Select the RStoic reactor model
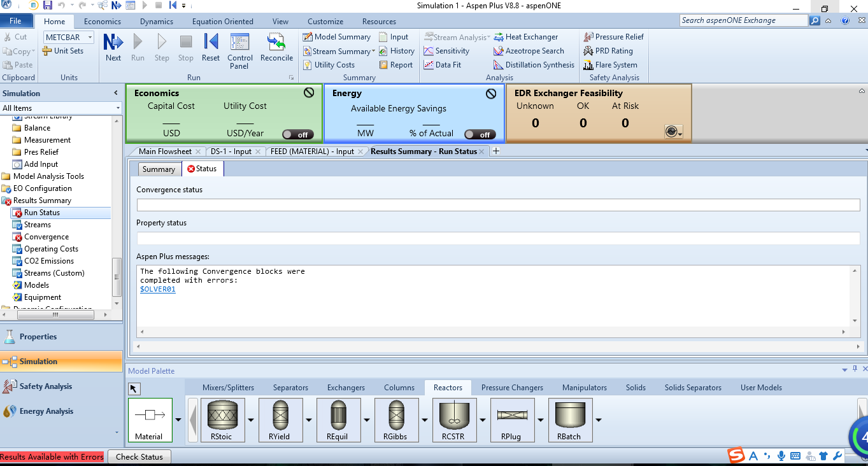Screen dimensions: 868x466 222,420
